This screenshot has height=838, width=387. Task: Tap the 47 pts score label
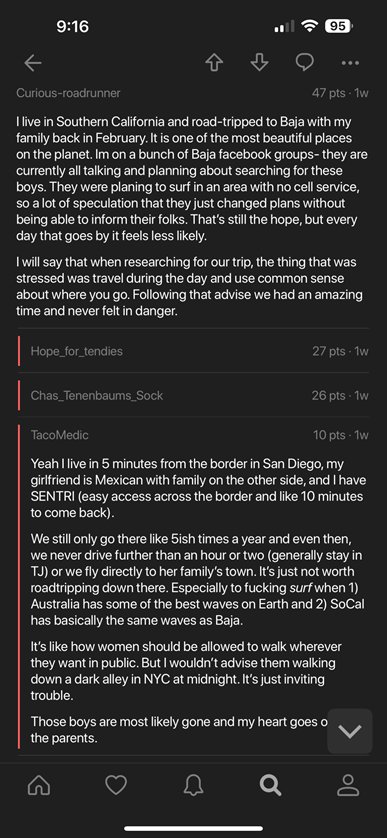point(329,93)
